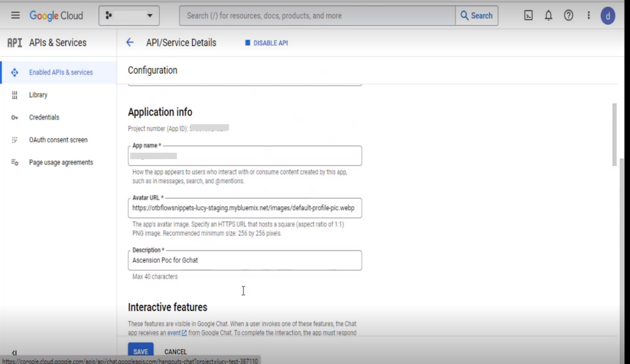Screen dimensions: 630x364
Task: Activate Cloud Shell icon
Action: (x=528, y=16)
